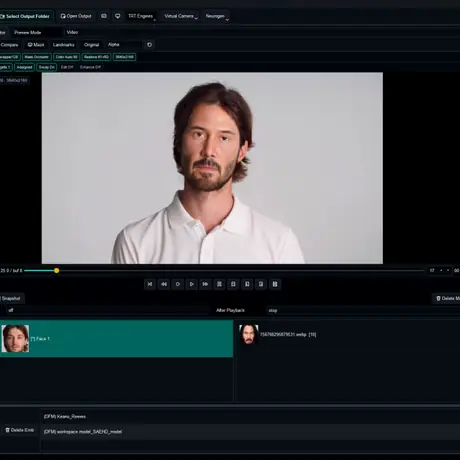Toggle the Mask overlay
This screenshot has width=460, height=460.
pos(36,45)
